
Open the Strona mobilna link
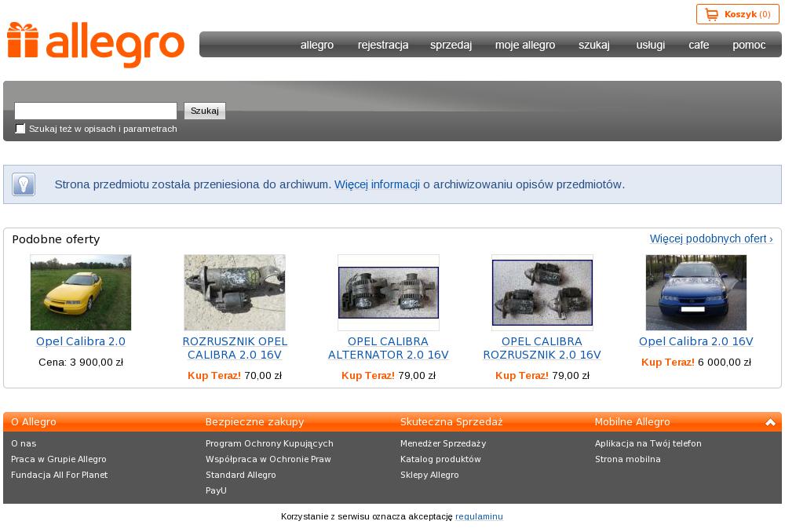628,459
